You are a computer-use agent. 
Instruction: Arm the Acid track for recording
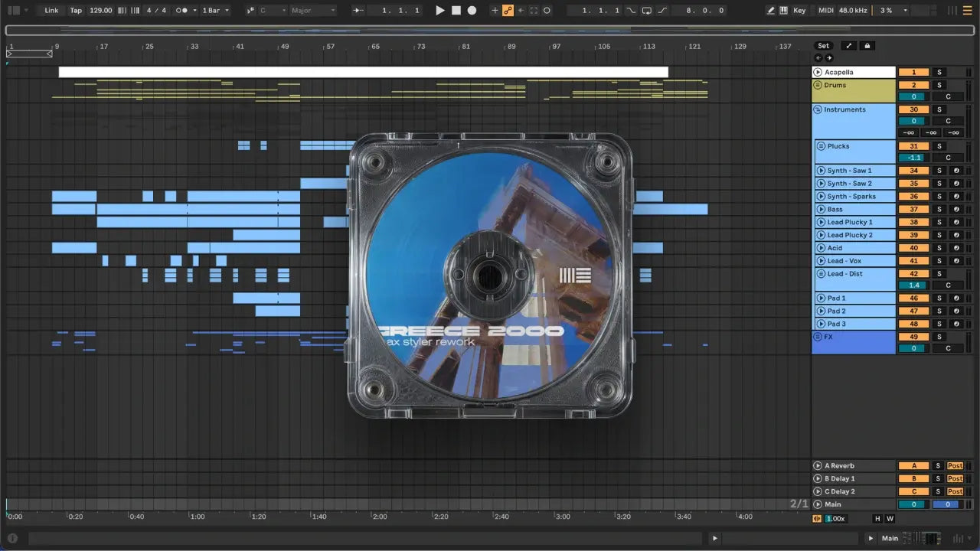tap(955, 248)
